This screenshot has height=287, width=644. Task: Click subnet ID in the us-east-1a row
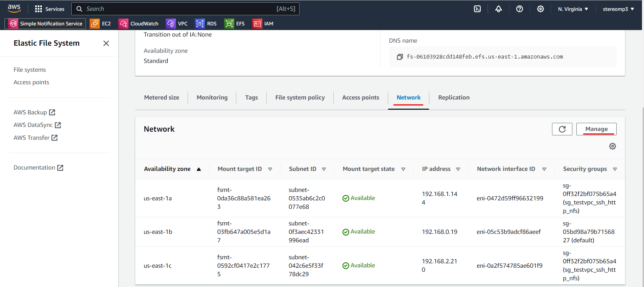307,198
